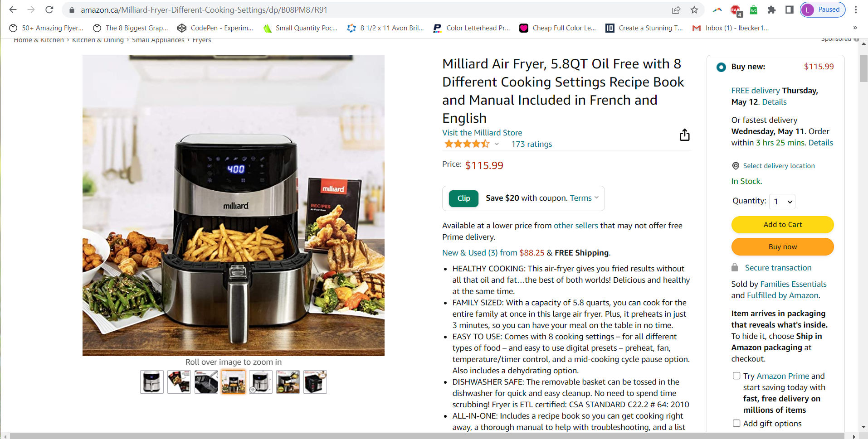This screenshot has width=868, height=439.
Task: Check the Try Amazon Prime checkbox
Action: pos(736,376)
